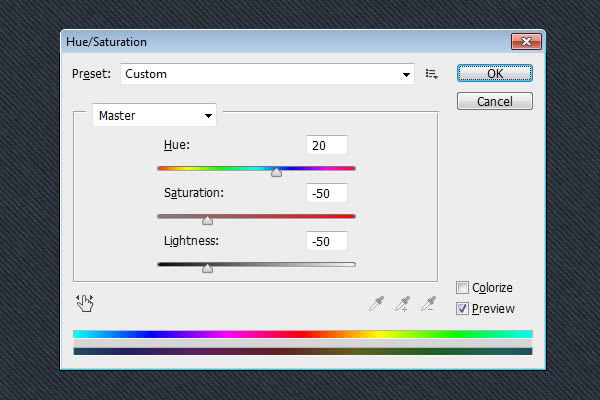Click the Cancel button
The width and height of the screenshot is (600, 400).
[x=494, y=101]
